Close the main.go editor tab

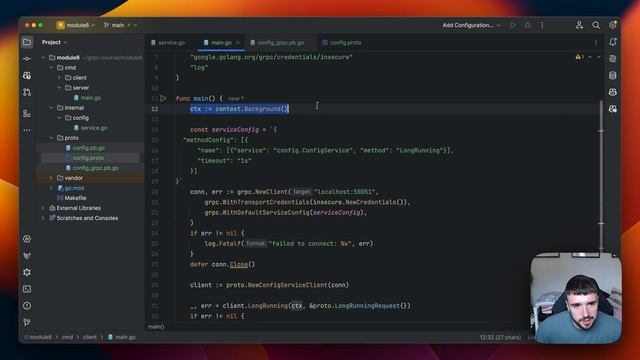point(238,42)
